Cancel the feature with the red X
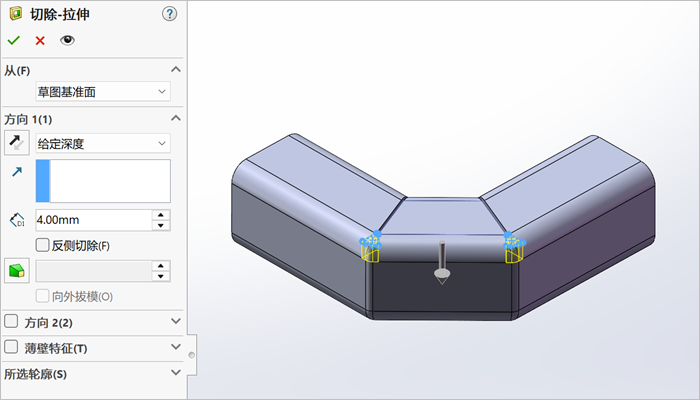 coord(40,41)
